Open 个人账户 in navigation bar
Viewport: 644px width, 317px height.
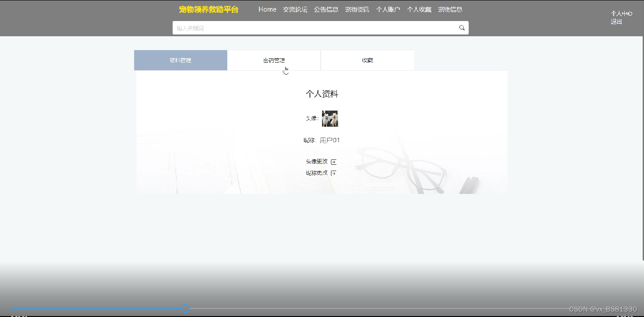(x=388, y=9)
